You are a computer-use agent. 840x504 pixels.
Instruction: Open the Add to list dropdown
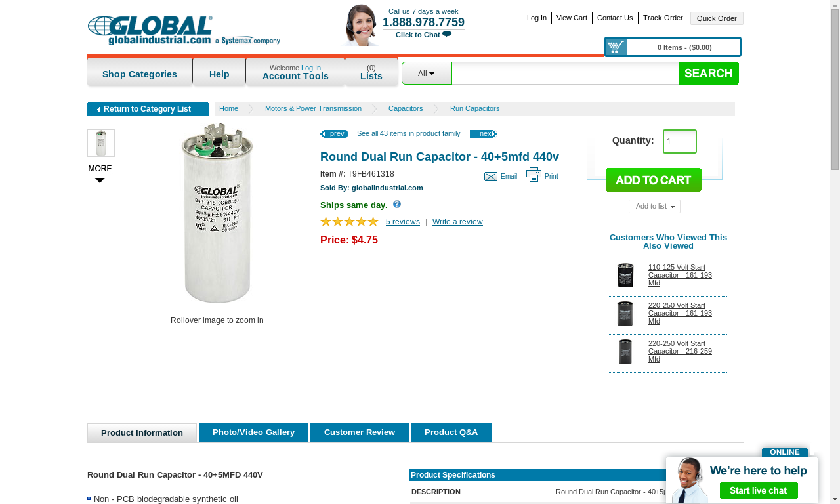(x=654, y=206)
